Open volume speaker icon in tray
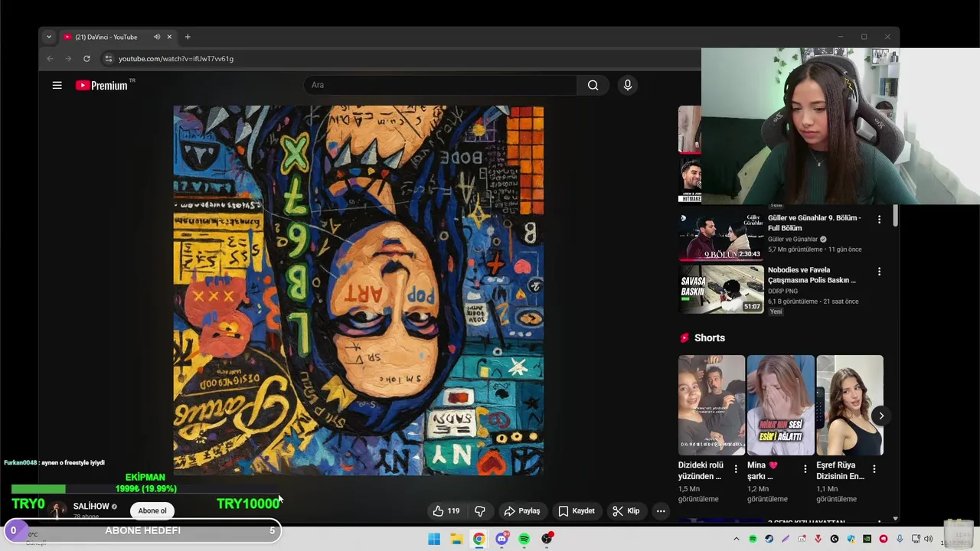The height and width of the screenshot is (551, 980). point(929,539)
